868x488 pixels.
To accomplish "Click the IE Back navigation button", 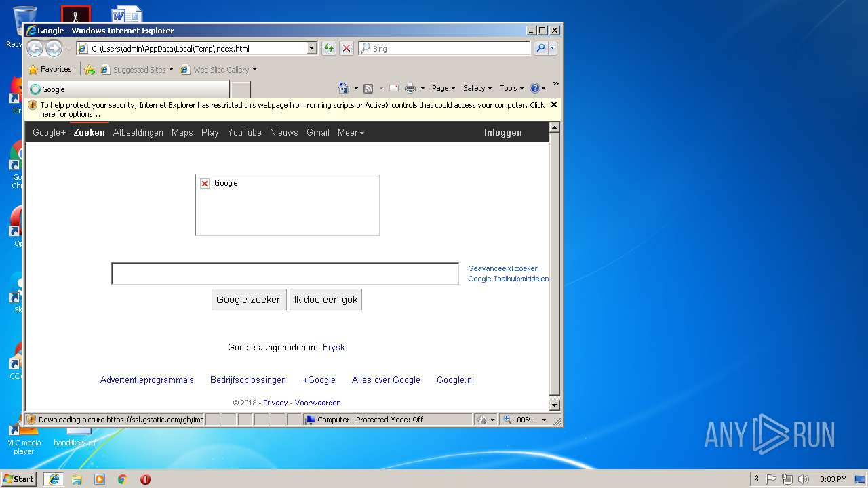I will [x=35, y=48].
